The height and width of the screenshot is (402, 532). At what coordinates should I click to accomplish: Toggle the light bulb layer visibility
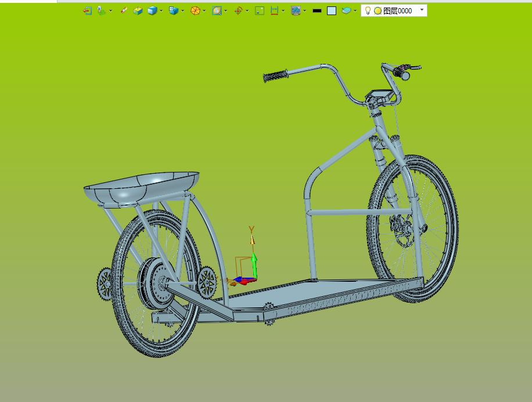(368, 10)
